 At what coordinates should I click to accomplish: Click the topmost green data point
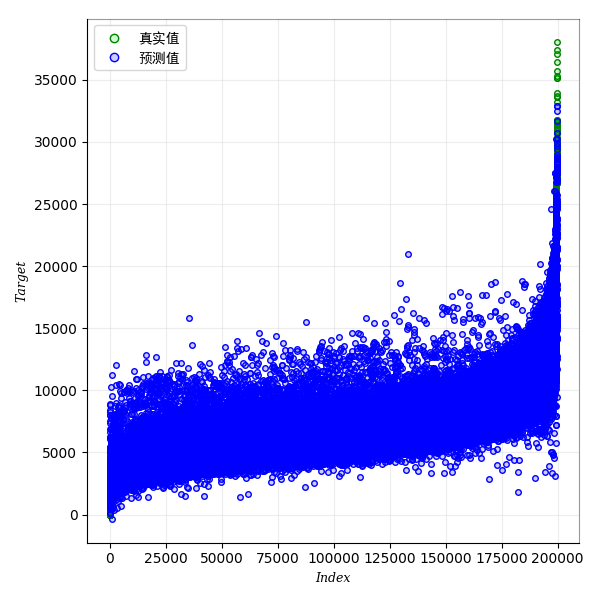point(557,43)
